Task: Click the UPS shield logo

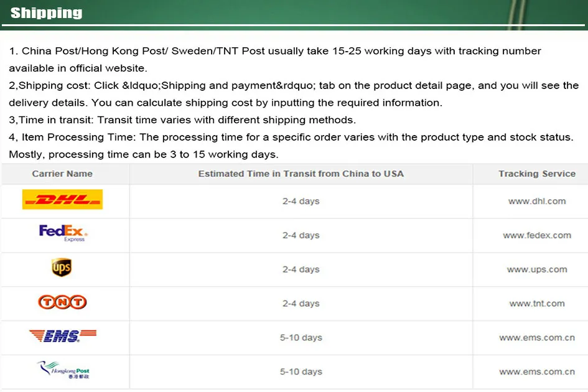Action: click(62, 268)
